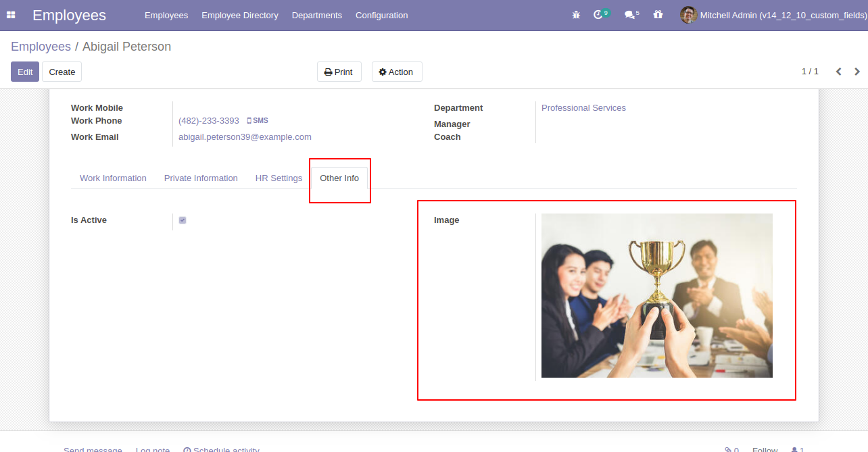Open the debug bug icon
868x452 pixels.
point(576,15)
